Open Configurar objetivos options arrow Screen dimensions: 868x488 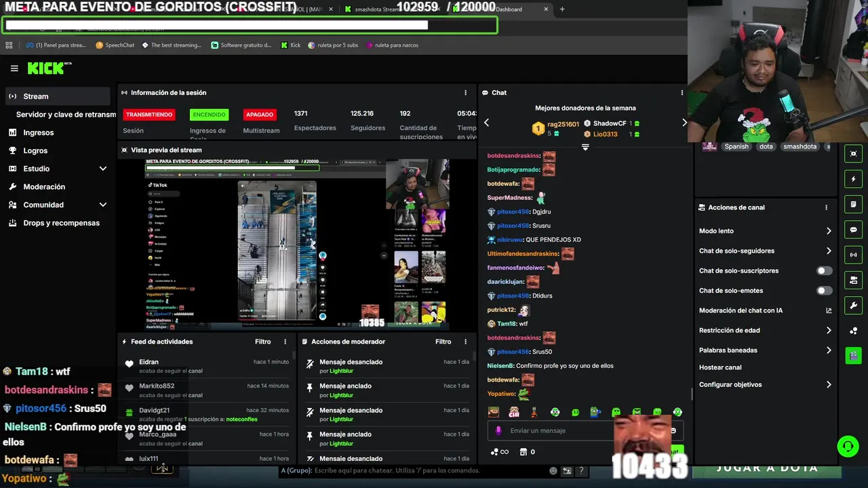click(829, 384)
